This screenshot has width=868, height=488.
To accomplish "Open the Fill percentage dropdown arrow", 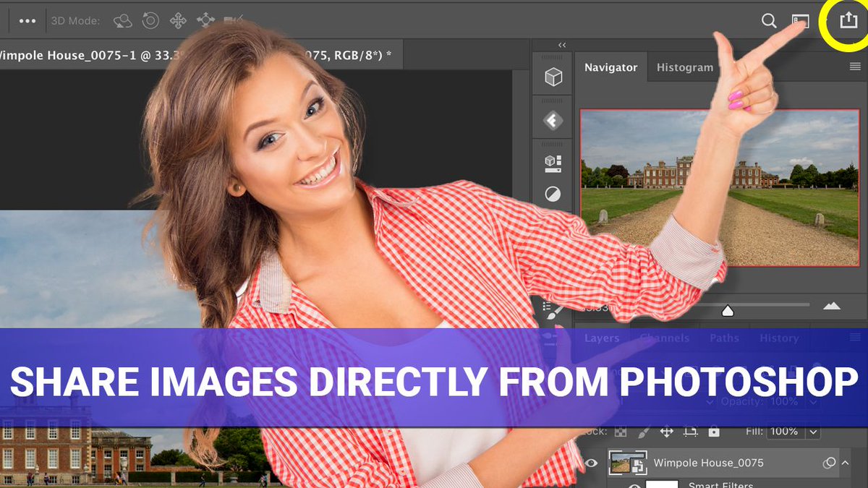I will tap(814, 432).
